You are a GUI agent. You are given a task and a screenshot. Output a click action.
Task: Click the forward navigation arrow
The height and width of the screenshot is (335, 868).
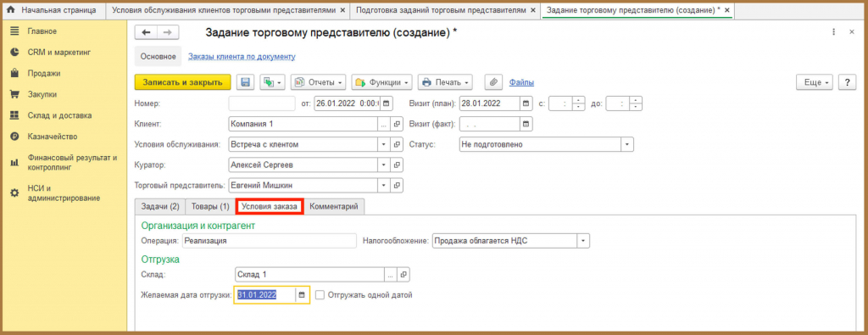(x=168, y=32)
